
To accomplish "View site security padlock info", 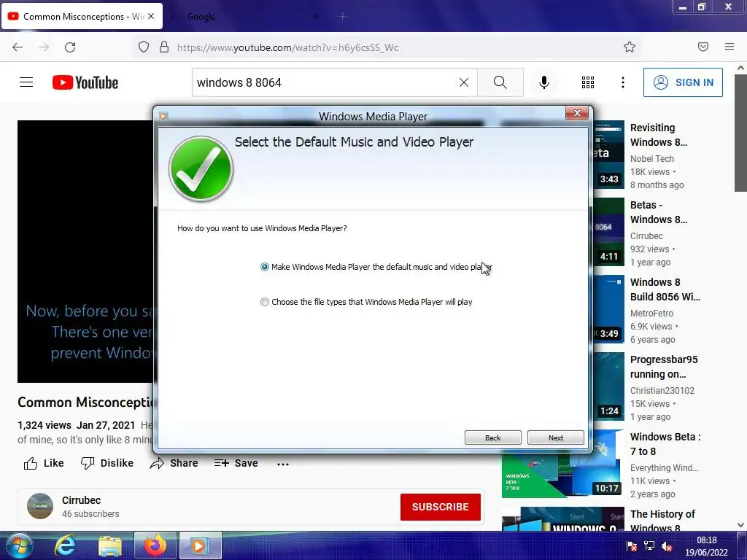I will (x=164, y=47).
